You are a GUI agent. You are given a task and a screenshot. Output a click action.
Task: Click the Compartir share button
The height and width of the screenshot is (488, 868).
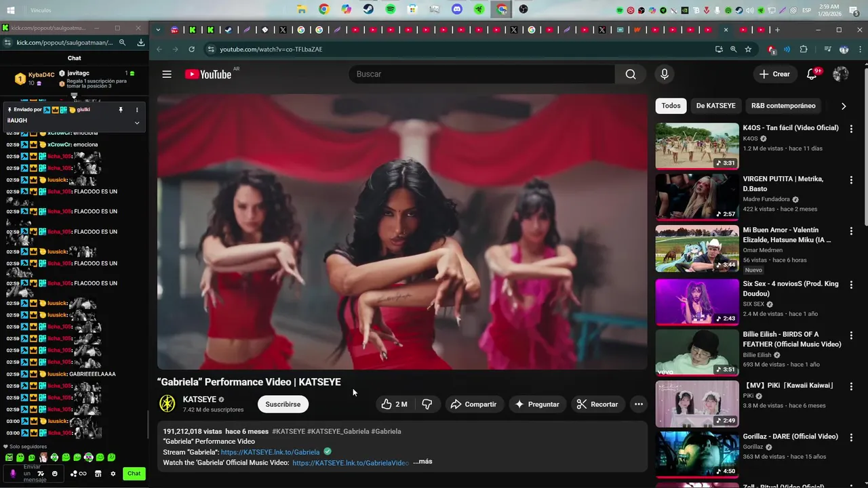click(x=474, y=404)
